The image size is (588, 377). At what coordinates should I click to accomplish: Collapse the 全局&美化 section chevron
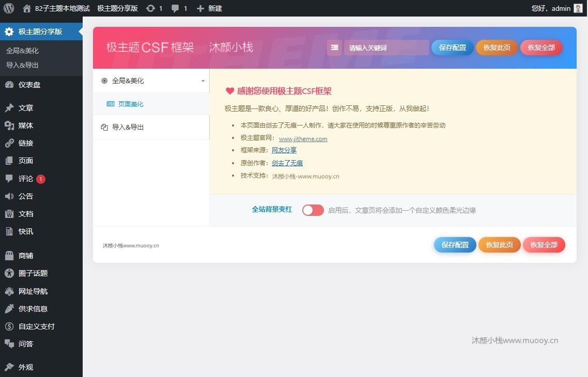coord(203,81)
